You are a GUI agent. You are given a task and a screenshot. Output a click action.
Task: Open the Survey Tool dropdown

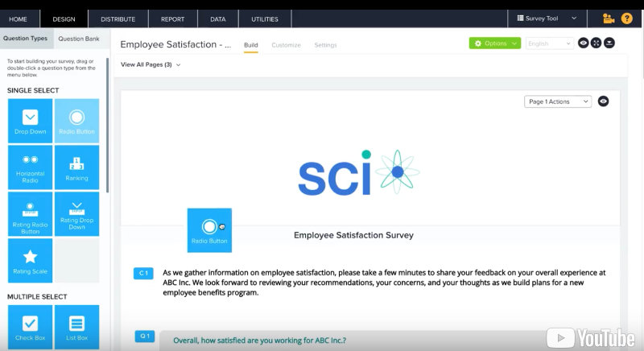pos(547,19)
